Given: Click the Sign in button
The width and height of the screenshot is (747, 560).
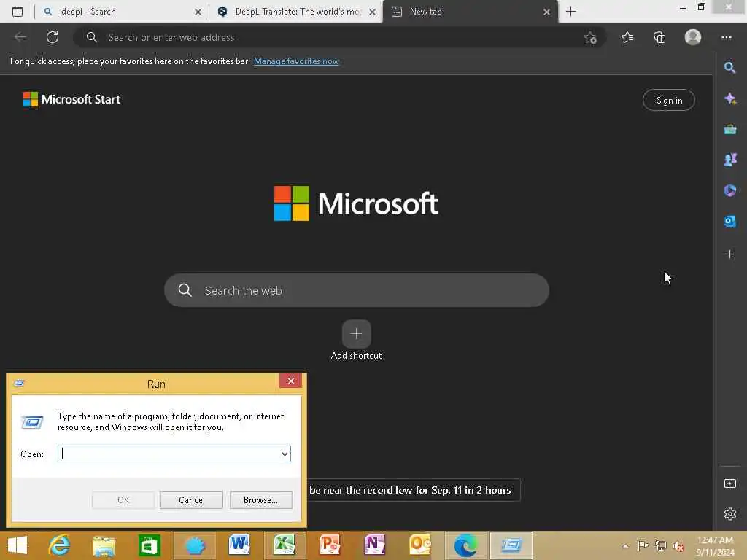Looking at the screenshot, I should click(x=669, y=100).
